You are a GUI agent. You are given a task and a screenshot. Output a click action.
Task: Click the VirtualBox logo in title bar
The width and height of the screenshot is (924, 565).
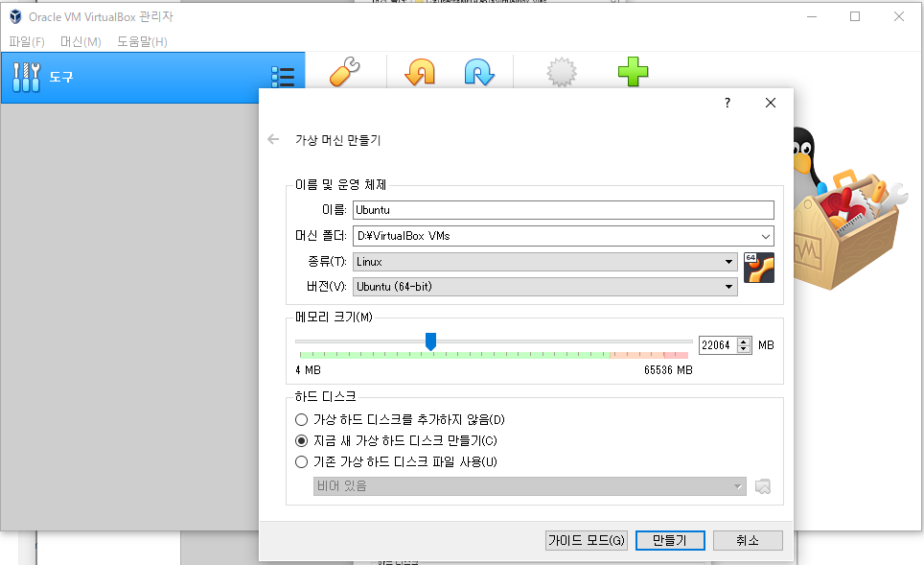tap(16, 16)
